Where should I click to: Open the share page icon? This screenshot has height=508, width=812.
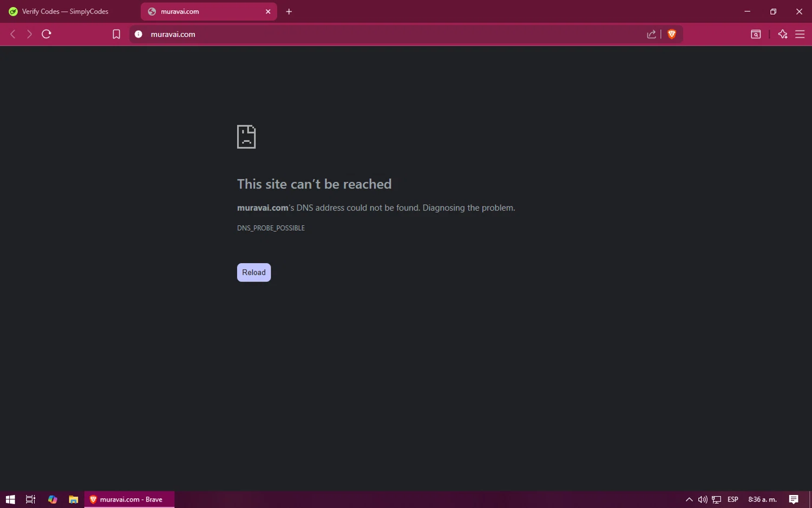(x=651, y=34)
